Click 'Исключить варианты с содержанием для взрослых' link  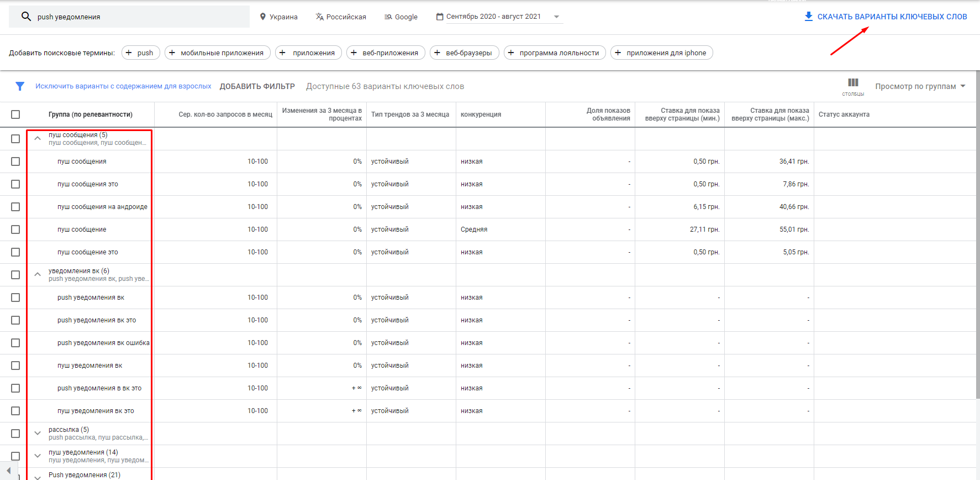pos(123,86)
